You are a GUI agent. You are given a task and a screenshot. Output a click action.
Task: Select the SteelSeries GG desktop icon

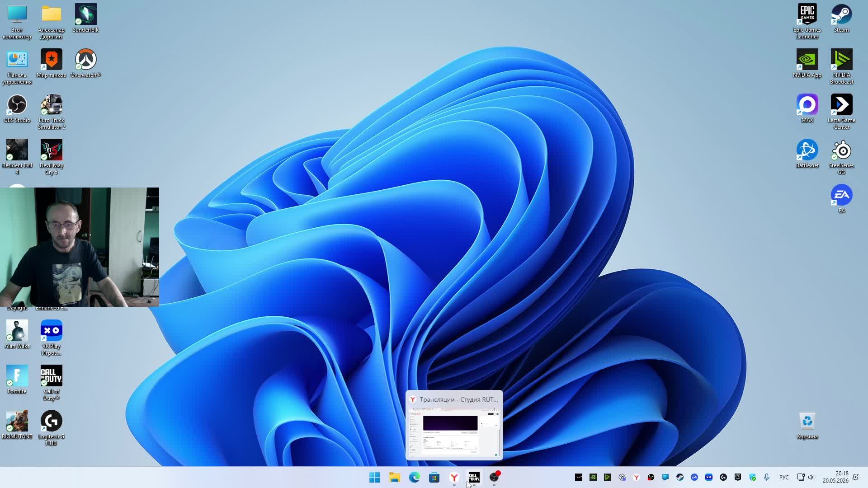pos(841,157)
